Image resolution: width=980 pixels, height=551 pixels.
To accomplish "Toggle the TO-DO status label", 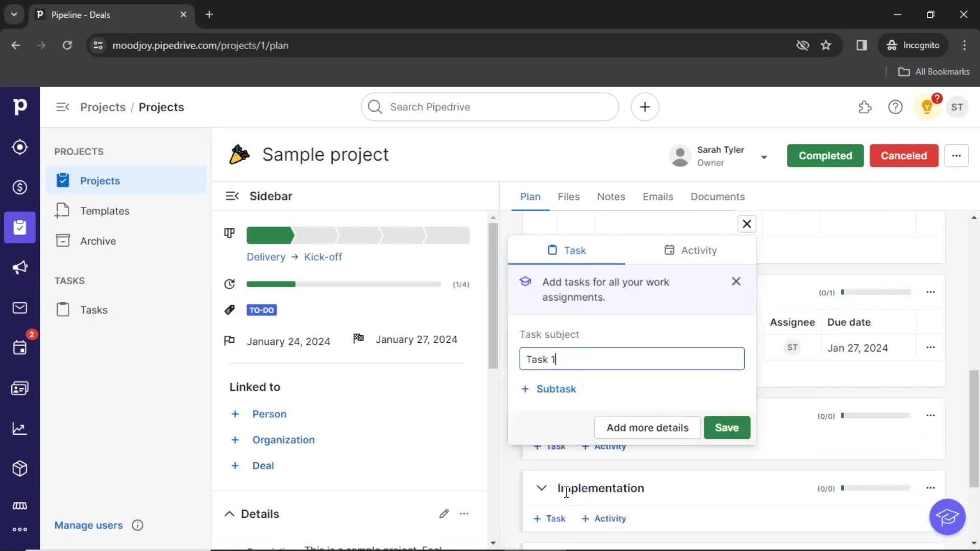I will point(261,310).
